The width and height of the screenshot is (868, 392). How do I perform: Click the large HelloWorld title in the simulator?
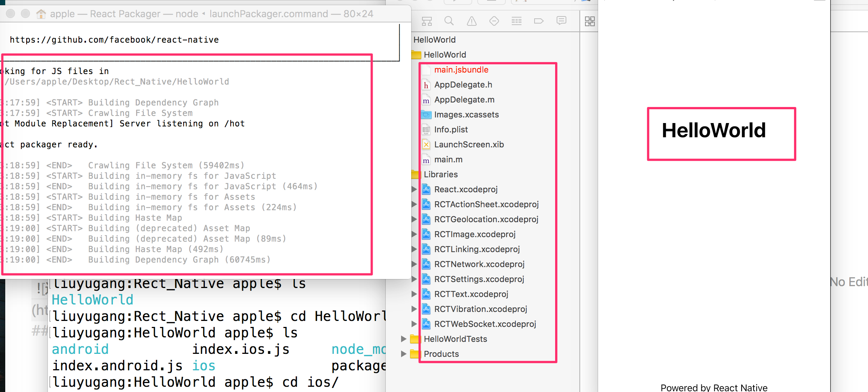tap(714, 131)
